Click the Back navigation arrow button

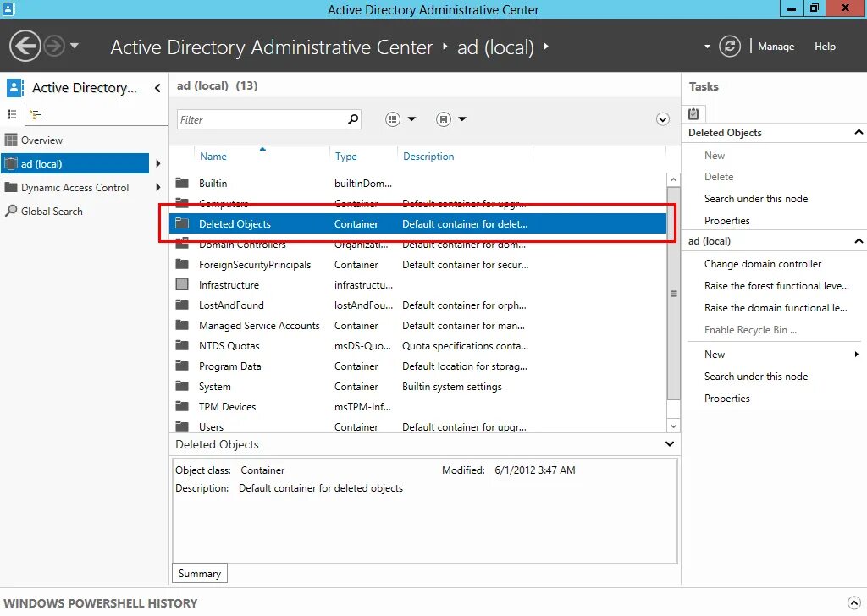pyautogui.click(x=25, y=46)
